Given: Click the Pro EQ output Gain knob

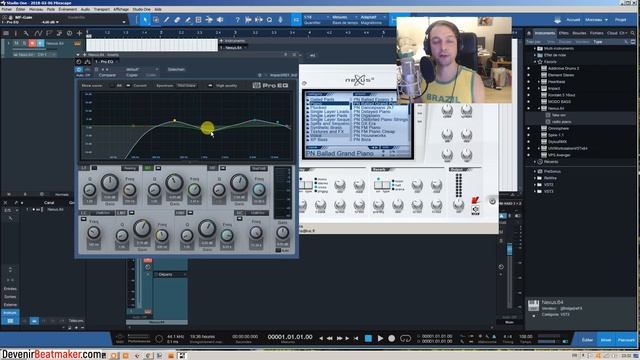Looking at the screenshot, I should pos(282,232).
